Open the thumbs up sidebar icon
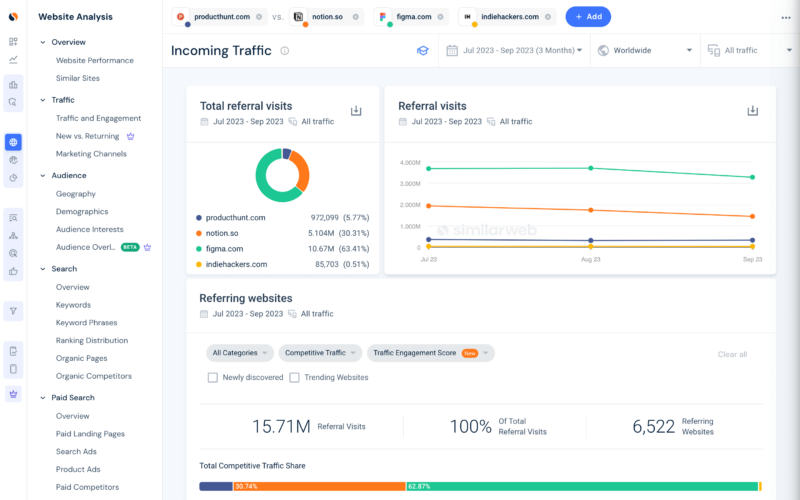800x500 pixels. click(x=13, y=271)
